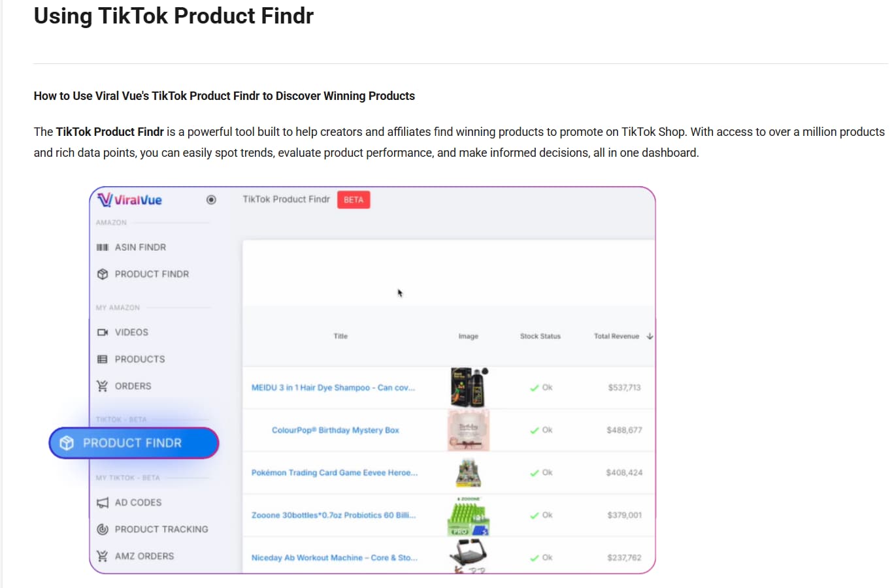Click the Image column header

pos(469,336)
